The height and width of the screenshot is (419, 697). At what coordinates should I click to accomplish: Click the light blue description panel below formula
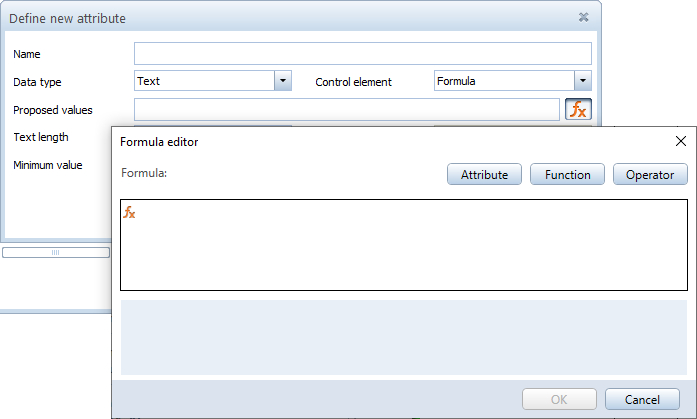tap(403, 337)
